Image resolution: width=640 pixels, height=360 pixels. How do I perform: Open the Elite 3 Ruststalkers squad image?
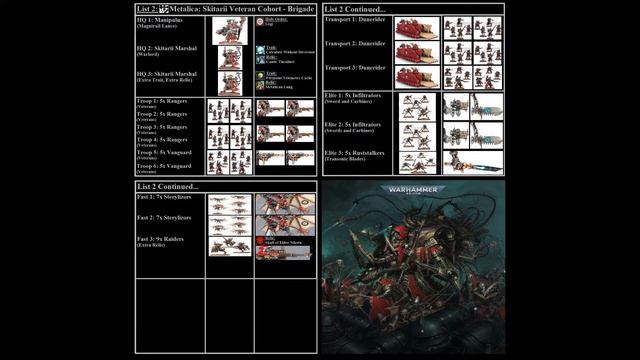click(417, 162)
